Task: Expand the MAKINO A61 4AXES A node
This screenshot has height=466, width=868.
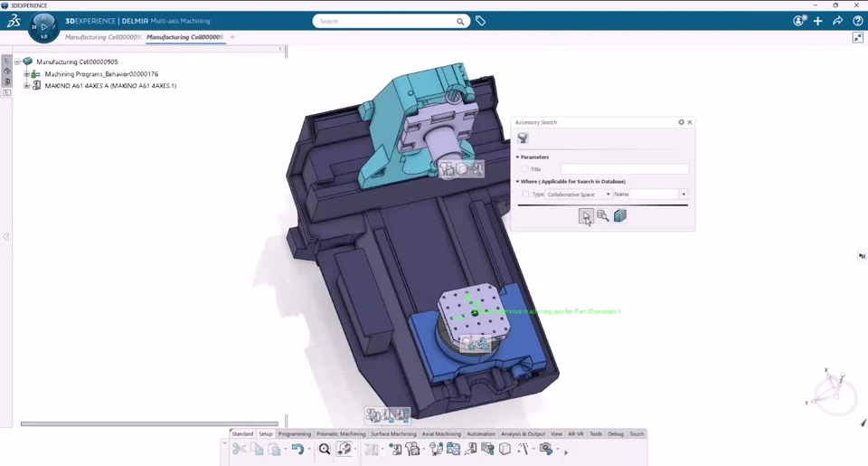Action: pos(26,85)
